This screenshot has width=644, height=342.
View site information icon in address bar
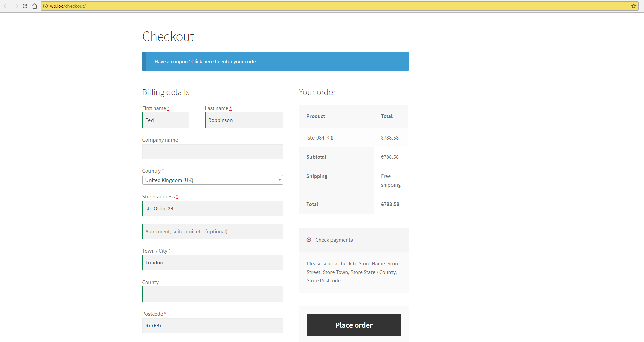click(x=45, y=6)
